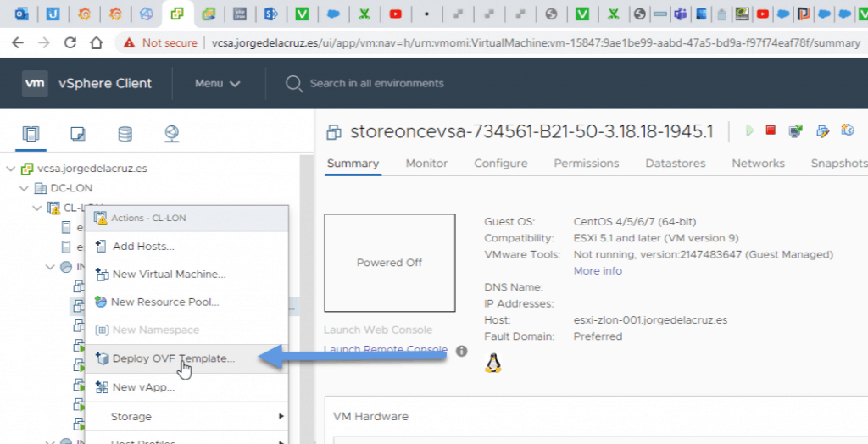Click the Linux penguin icon
Screen dimensions: 868x444
coord(492,364)
